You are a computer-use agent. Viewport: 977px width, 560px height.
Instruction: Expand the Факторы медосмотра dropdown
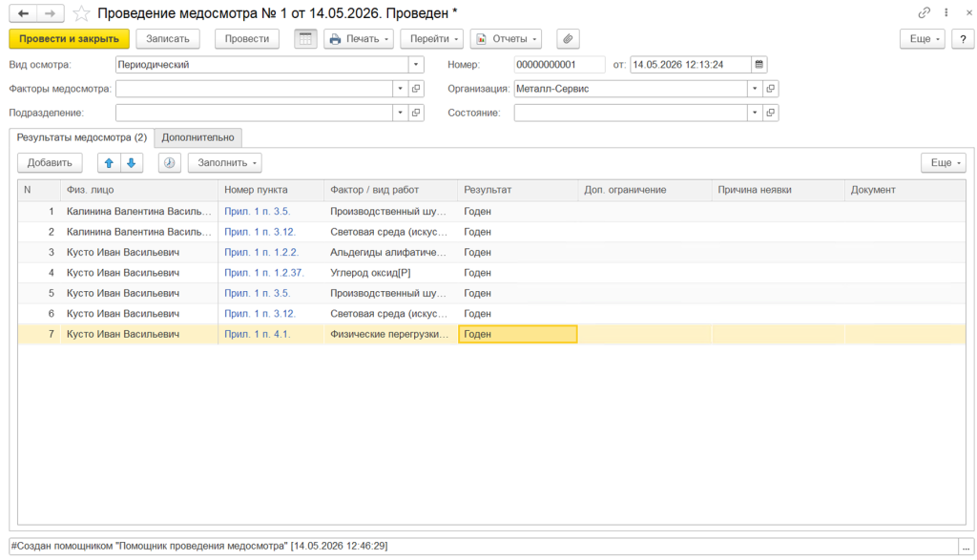(x=400, y=89)
